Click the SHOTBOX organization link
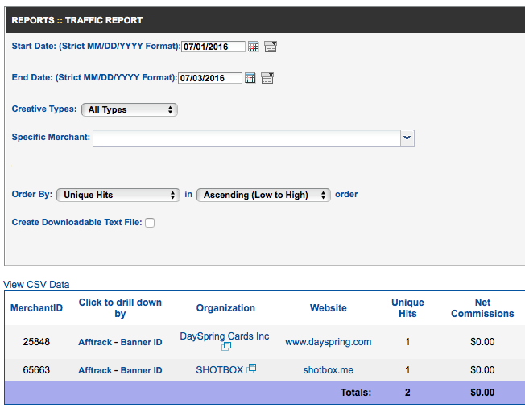The width and height of the screenshot is (525, 420). point(219,370)
